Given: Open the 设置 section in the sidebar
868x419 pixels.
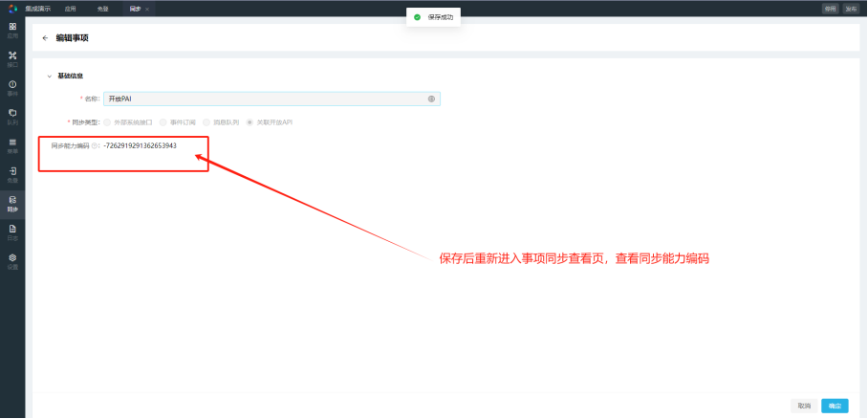Looking at the screenshot, I should [12, 261].
